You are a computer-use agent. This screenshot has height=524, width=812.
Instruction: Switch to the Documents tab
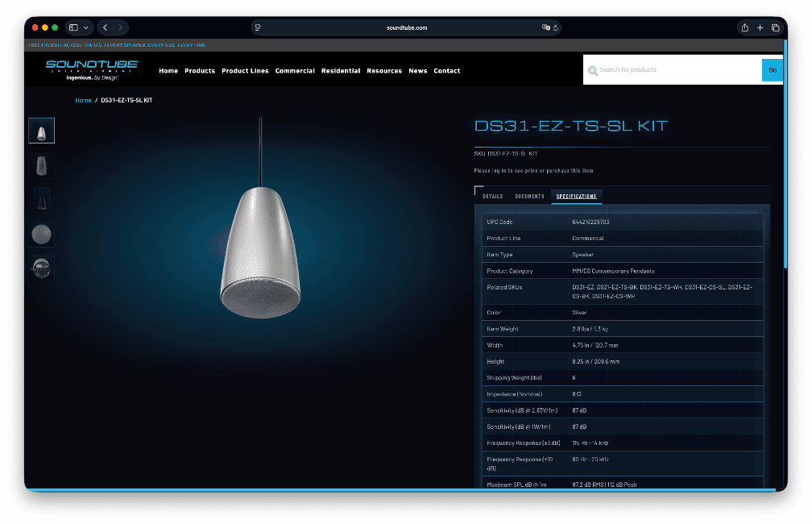click(x=529, y=197)
